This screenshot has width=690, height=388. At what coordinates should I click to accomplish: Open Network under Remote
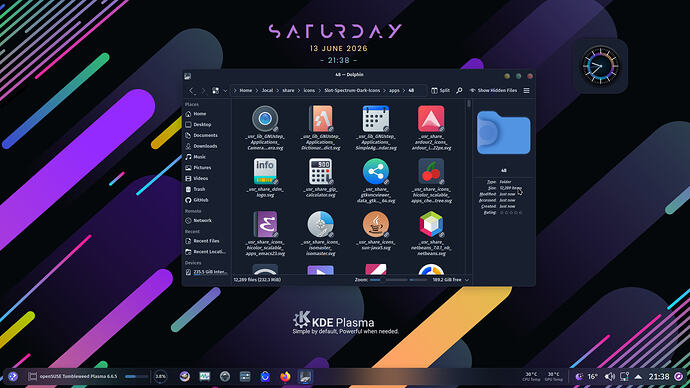(x=206, y=220)
